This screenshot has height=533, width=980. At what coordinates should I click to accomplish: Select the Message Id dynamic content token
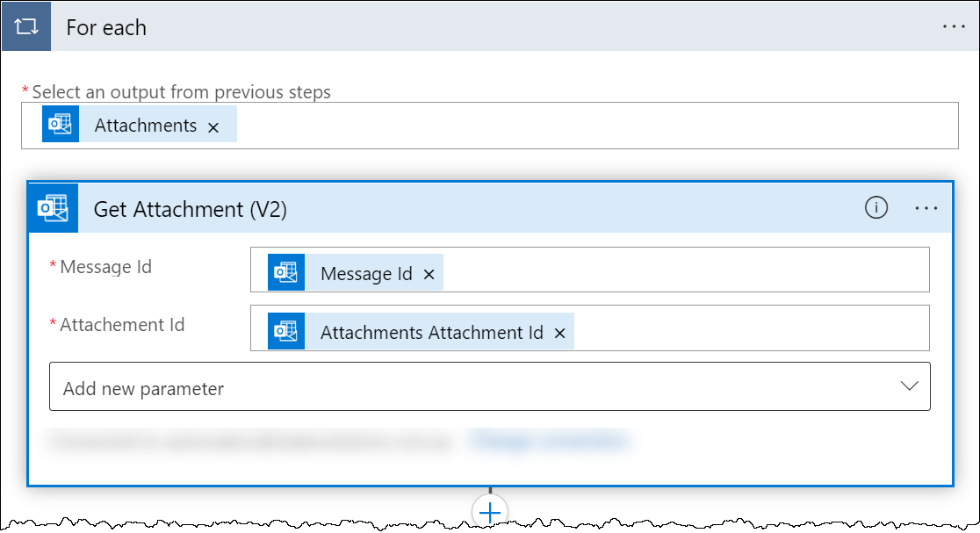coord(365,274)
